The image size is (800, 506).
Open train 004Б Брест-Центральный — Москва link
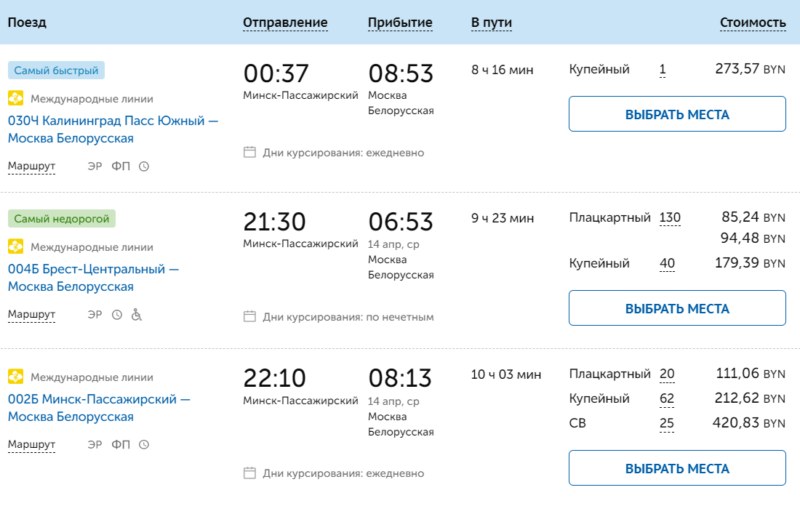click(94, 278)
